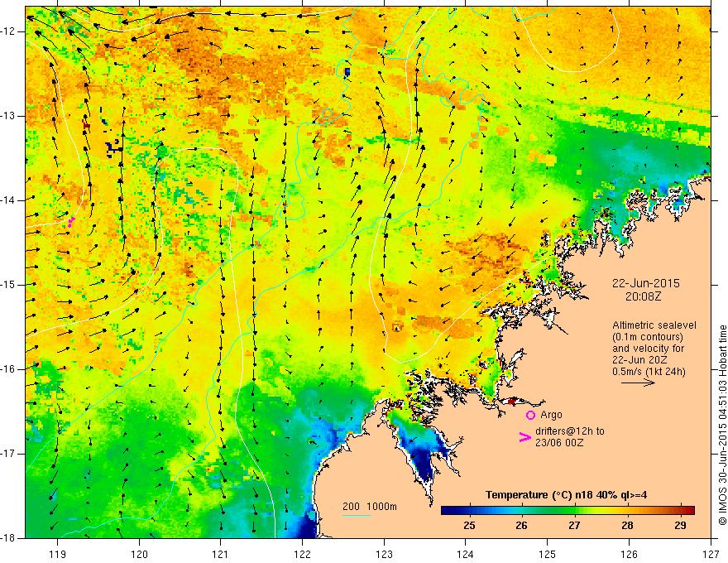Image resolution: width=728 pixels, height=563 pixels.
Task: Click the '29' colorbar tick label
Action: (680, 526)
